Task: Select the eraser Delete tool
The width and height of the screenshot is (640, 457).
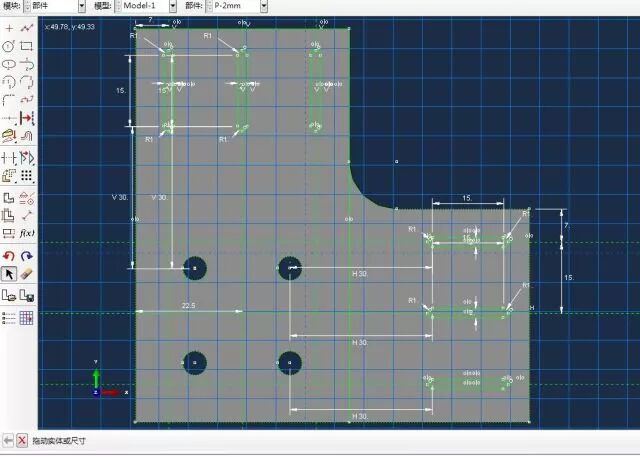Action: (27, 274)
